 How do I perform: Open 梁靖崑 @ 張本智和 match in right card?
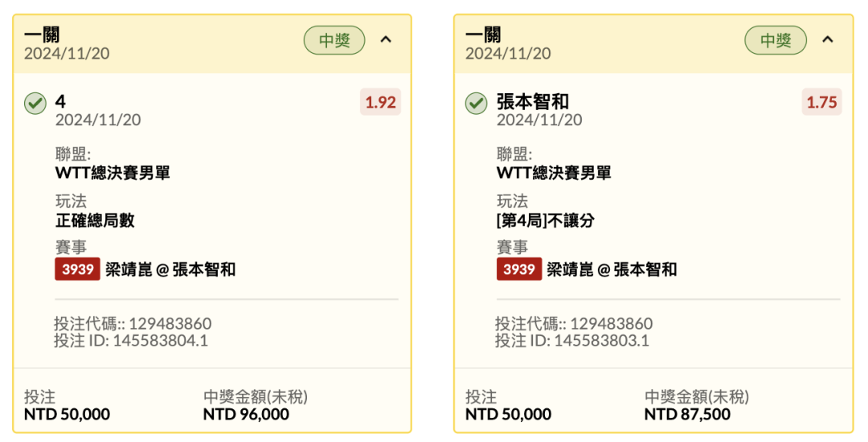coord(612,269)
